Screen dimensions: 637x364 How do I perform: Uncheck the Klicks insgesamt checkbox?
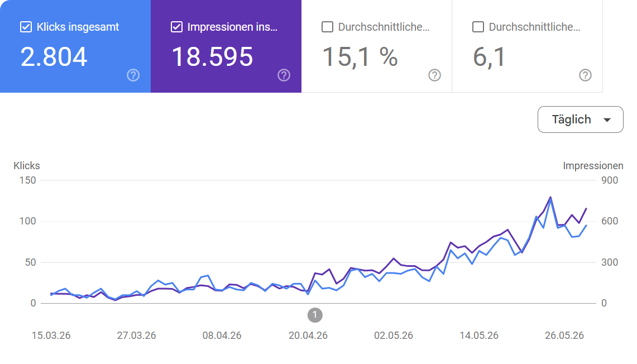(26, 27)
